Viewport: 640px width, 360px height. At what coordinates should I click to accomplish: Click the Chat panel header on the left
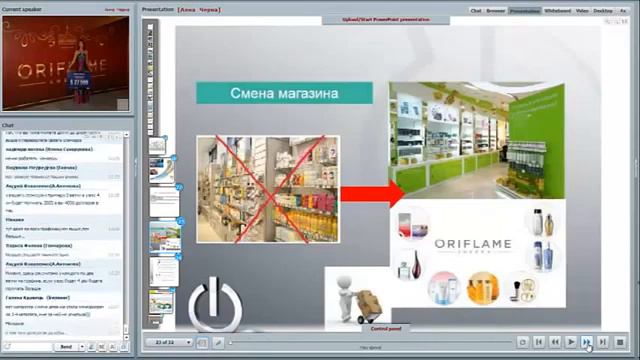tap(8, 125)
